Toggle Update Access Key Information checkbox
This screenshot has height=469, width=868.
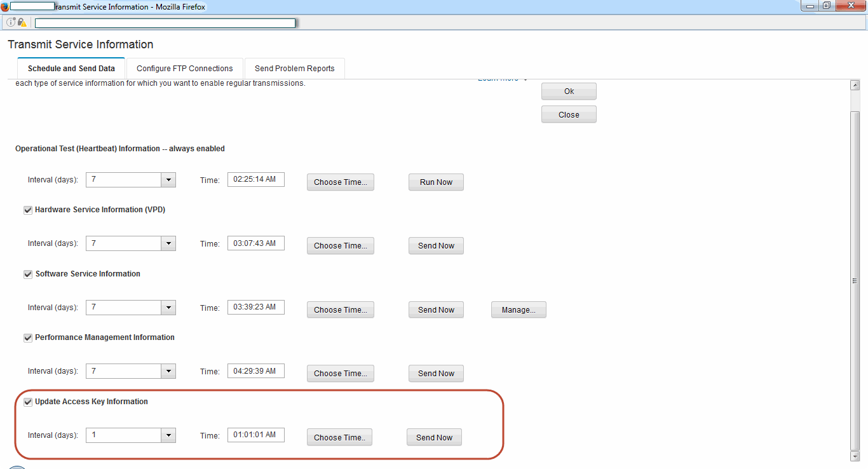(x=28, y=402)
